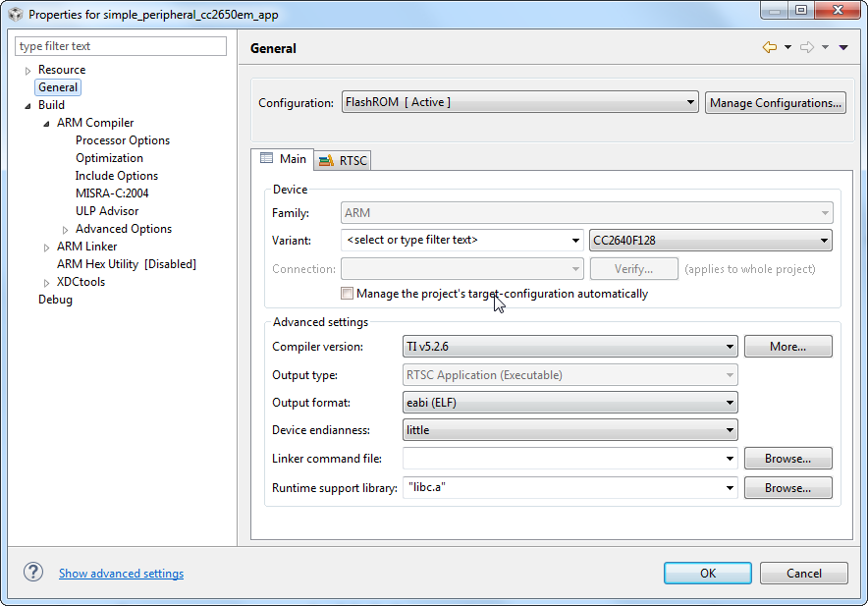Enable automatic target-configuration management checkbox
868x606 pixels.
[348, 293]
